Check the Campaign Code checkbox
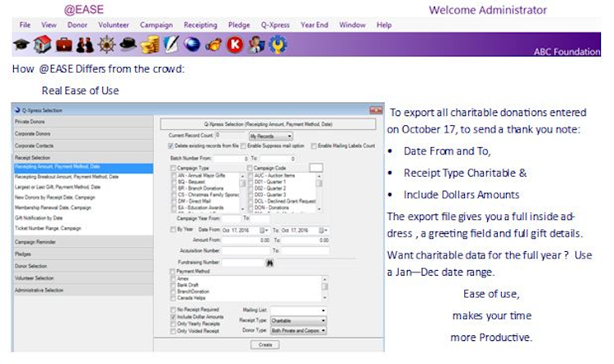Viewport: 614px width, 364px height. pos(250,168)
